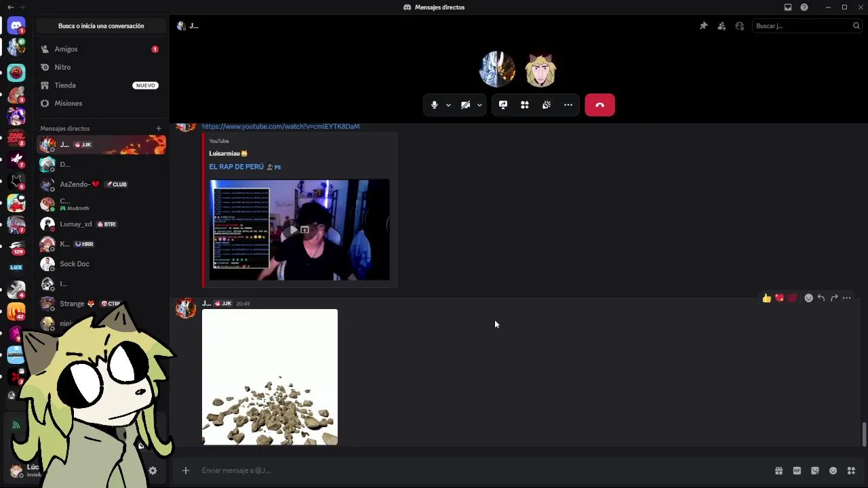Open microphone input options arrow

(x=448, y=105)
